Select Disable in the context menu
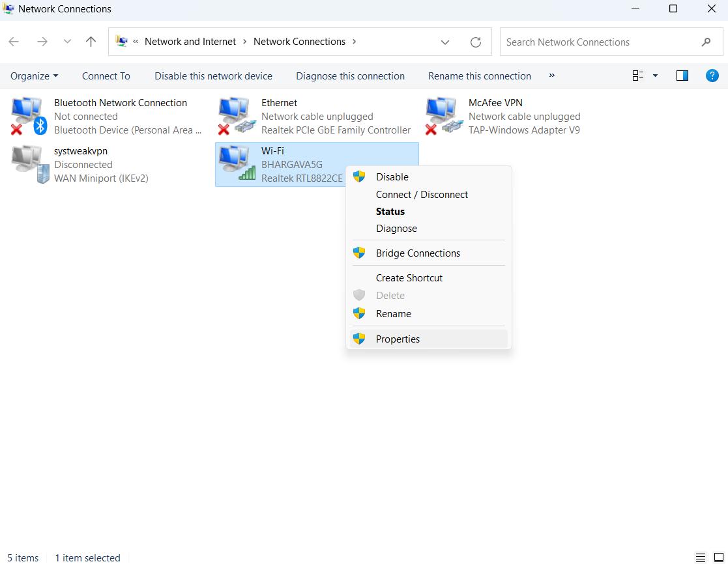The height and width of the screenshot is (564, 728). pyautogui.click(x=392, y=176)
